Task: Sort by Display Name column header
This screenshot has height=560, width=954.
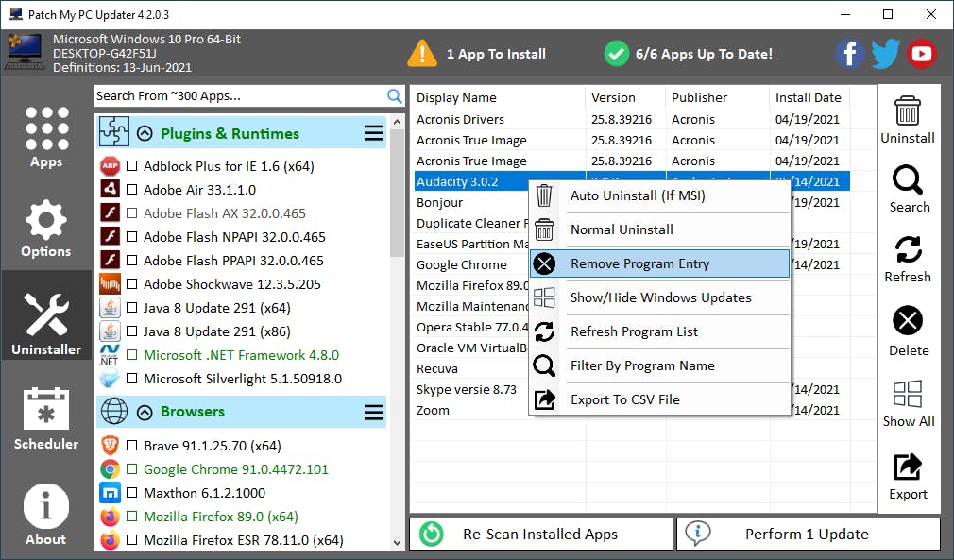Action: pos(498,97)
